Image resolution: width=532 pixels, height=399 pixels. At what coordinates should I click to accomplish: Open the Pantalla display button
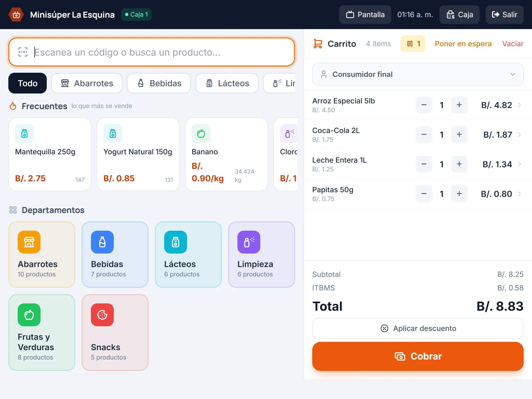point(365,15)
